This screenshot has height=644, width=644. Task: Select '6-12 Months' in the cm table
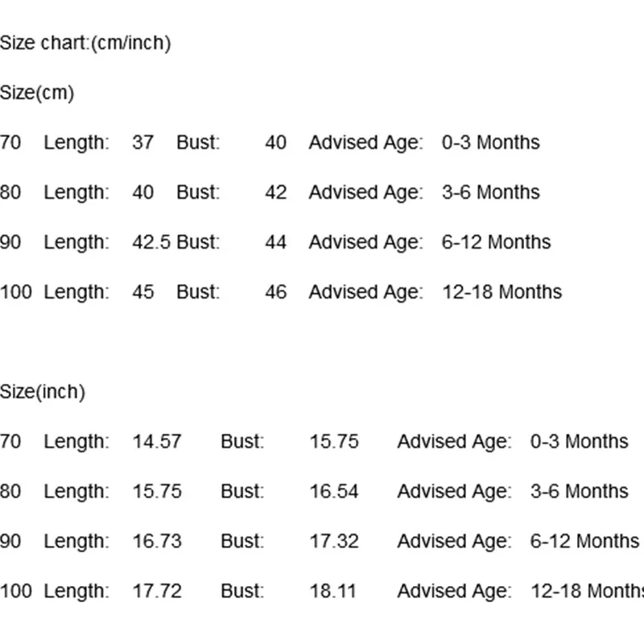(496, 242)
